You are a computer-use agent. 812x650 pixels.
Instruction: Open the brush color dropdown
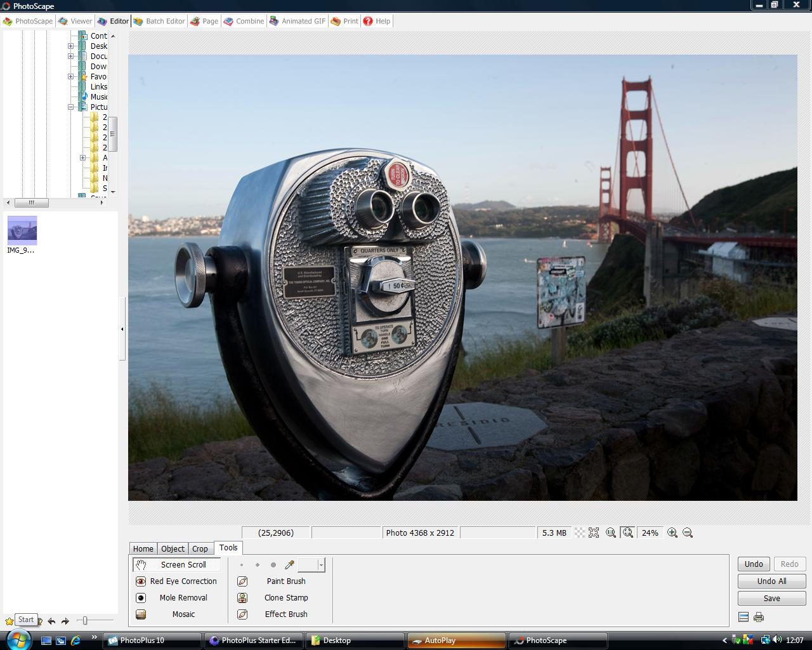coord(321,564)
